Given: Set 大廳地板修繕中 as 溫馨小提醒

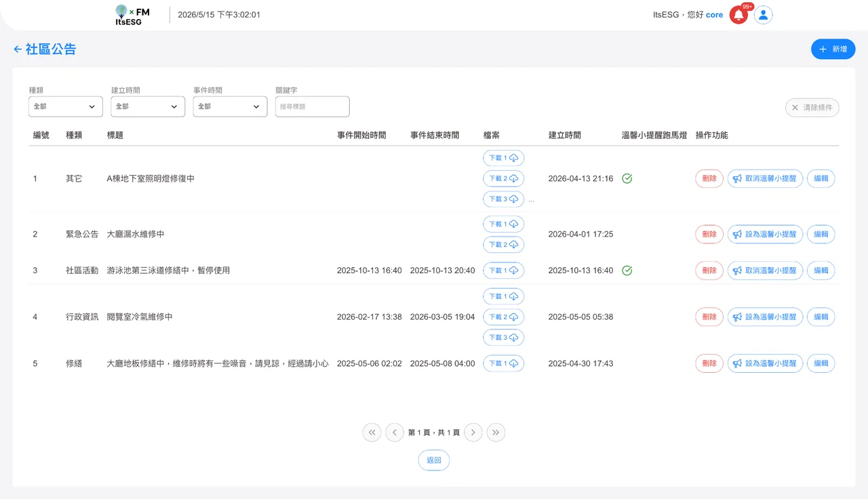Looking at the screenshot, I should pos(765,363).
